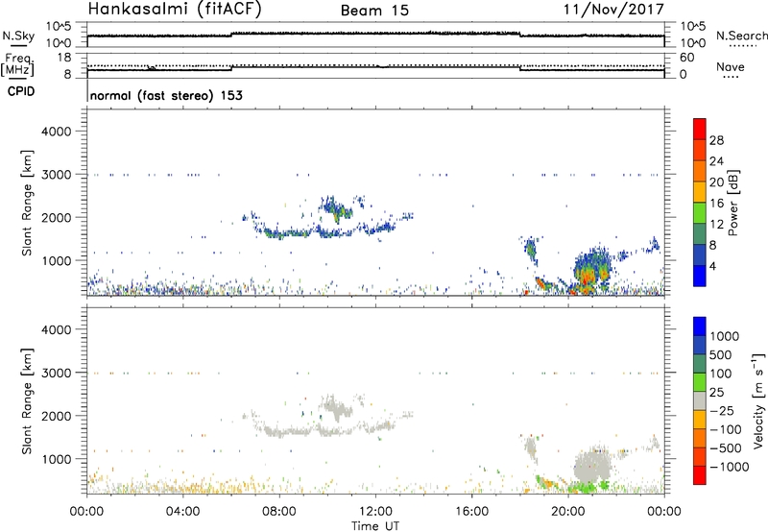Click the "4000" tick of the power panel
Image resolution: width=768 pixels, height=532 pixels.
click(x=57, y=132)
